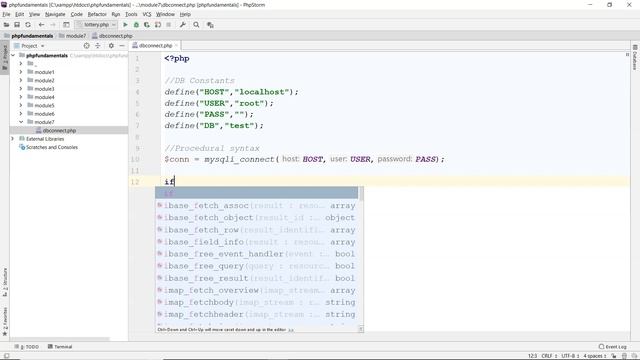This screenshot has width=640, height=360.
Task: Collapse the module7 folder
Action: tap(21, 122)
